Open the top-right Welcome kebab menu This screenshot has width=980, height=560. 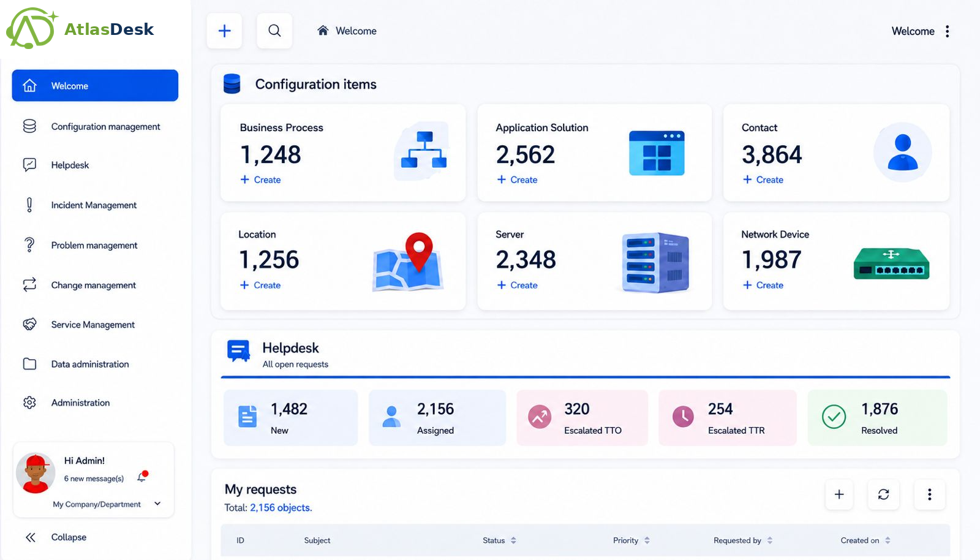(947, 31)
